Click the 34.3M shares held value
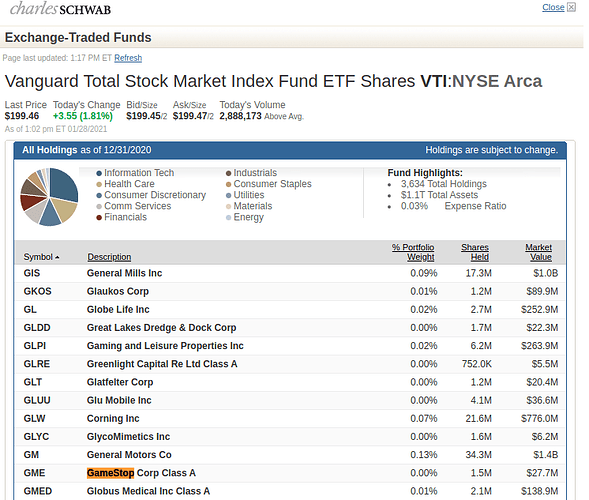 (x=479, y=455)
